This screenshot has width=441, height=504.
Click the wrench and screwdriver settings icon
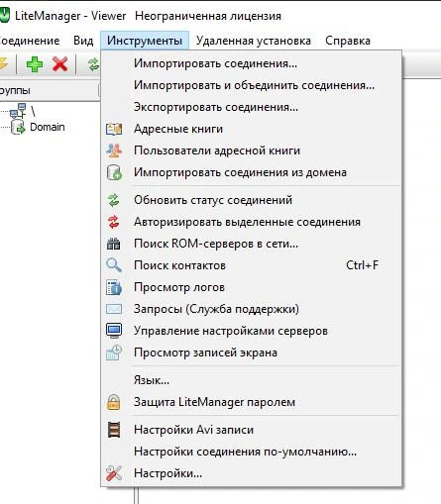tap(114, 473)
